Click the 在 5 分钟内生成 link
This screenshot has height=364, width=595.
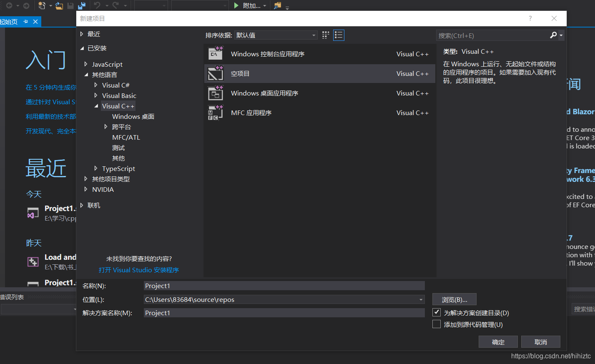pyautogui.click(x=51, y=87)
